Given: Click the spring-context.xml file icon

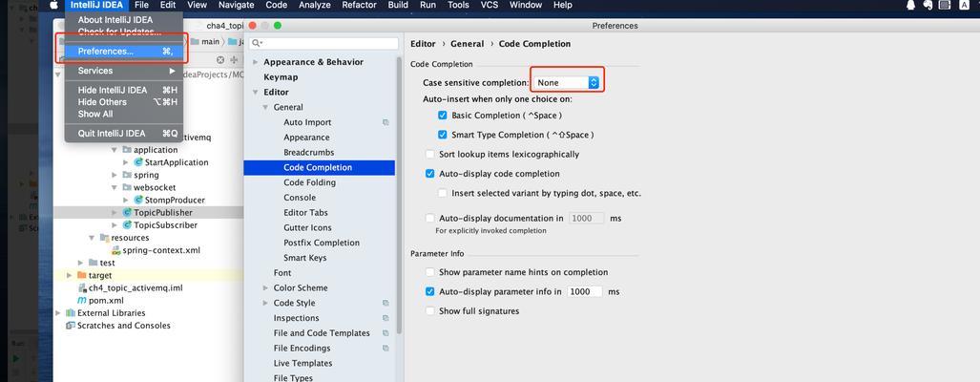Looking at the screenshot, I should click(116, 250).
